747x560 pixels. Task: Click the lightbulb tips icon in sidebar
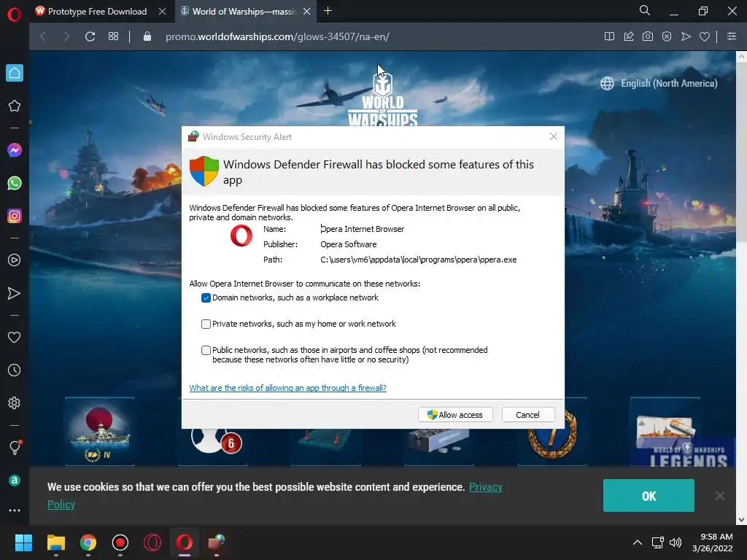click(x=15, y=447)
